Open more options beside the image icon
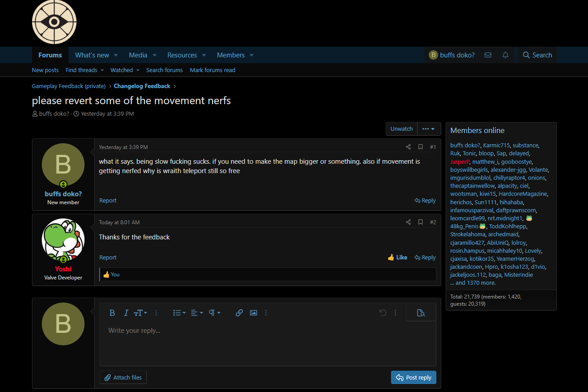The height and width of the screenshot is (392, 588). click(x=266, y=313)
